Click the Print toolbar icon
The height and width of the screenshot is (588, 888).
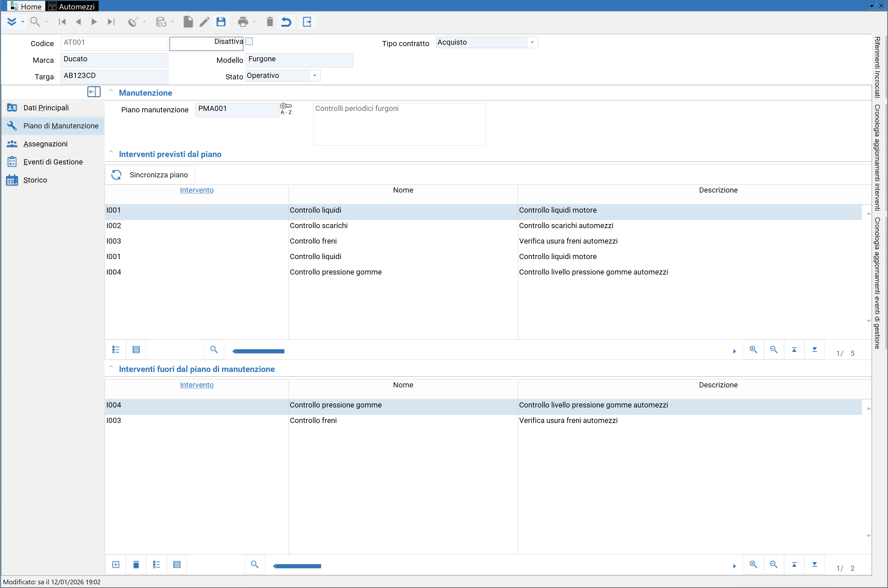[243, 22]
